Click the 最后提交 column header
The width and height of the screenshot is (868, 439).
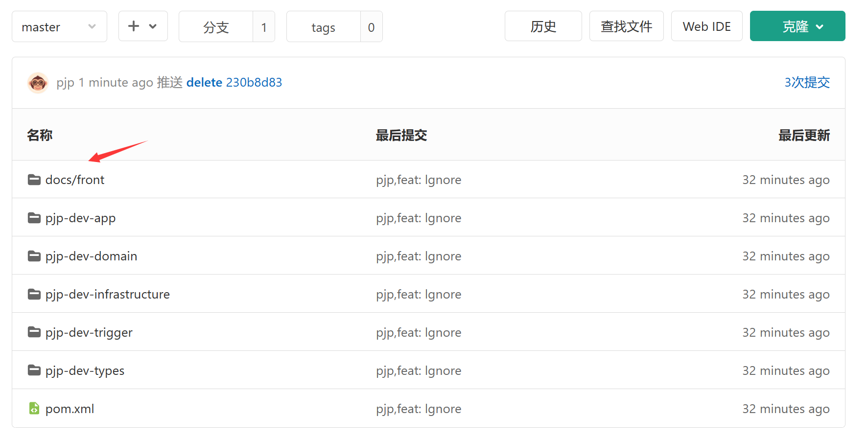[401, 135]
